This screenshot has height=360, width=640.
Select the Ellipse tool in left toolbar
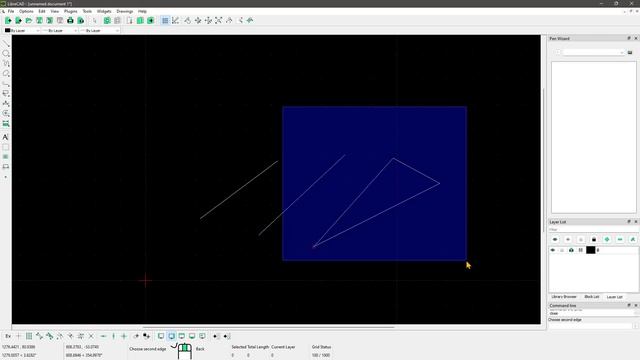(6, 74)
